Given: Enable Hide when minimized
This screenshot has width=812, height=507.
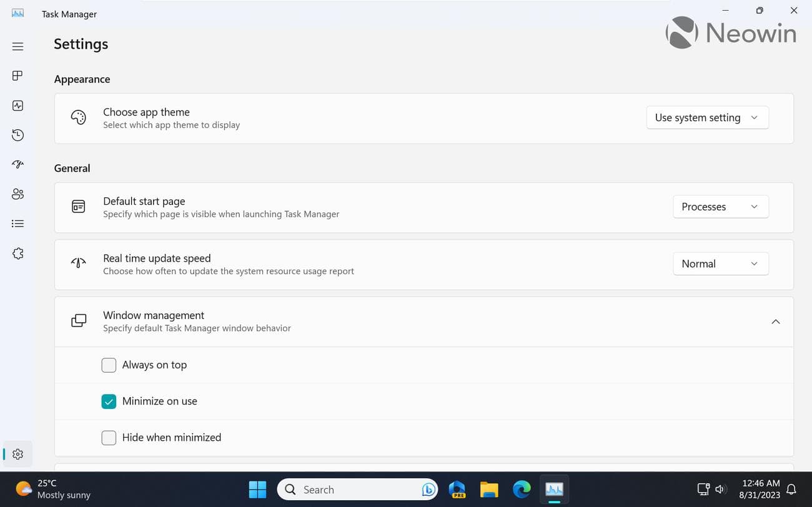Looking at the screenshot, I should pos(109,437).
